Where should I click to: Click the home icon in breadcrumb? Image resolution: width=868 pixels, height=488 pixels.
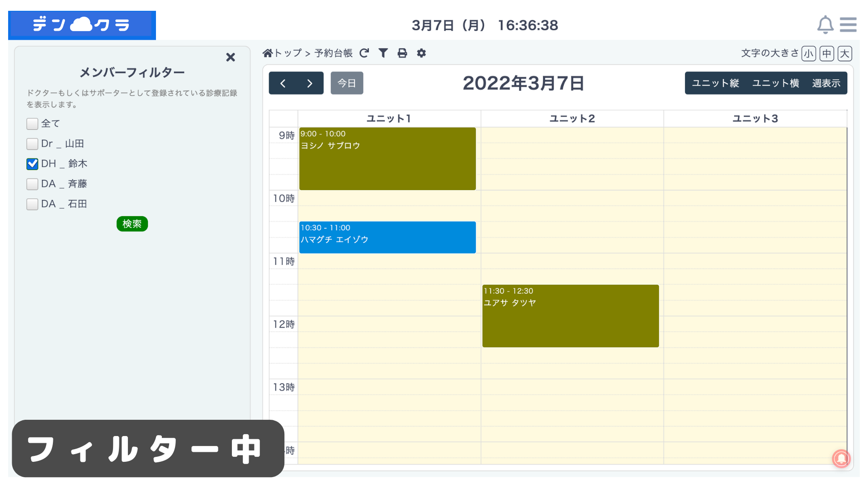pos(268,53)
